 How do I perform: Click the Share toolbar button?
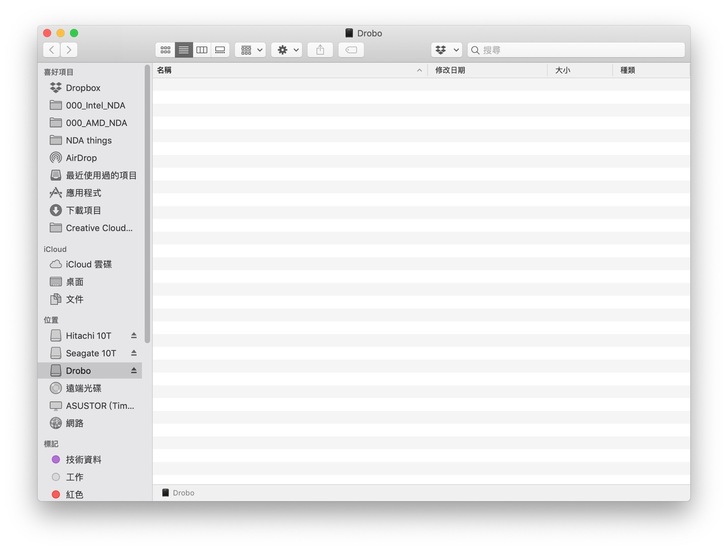[320, 50]
